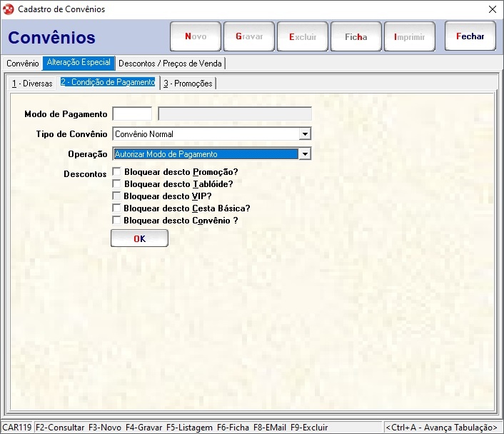Click the Novo button

coord(196,36)
